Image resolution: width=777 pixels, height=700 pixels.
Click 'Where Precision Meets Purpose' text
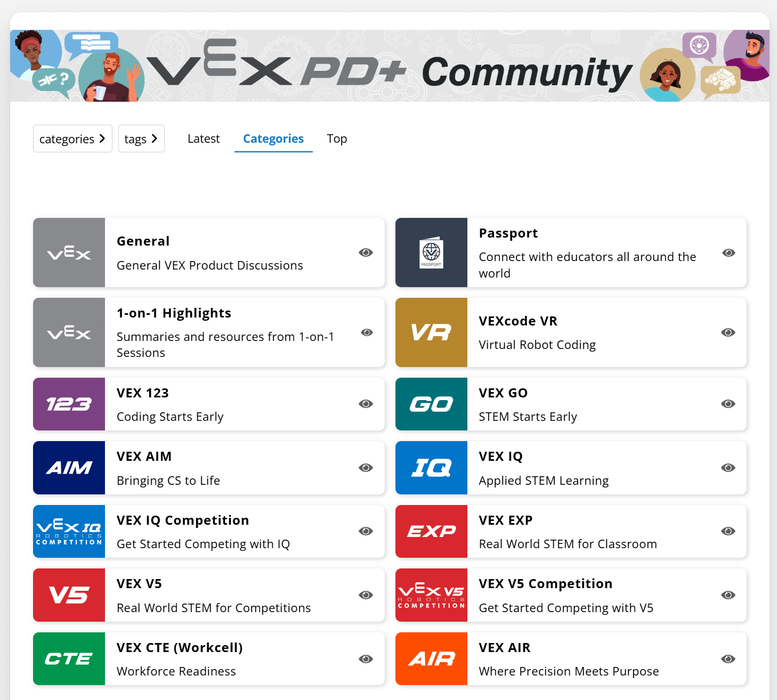(x=569, y=671)
